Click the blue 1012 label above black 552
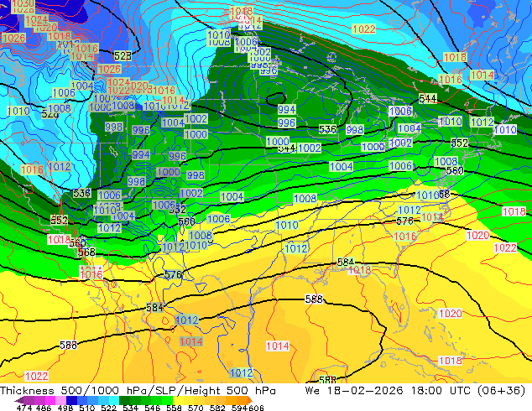Image resolution: width=532 pixels, height=411 pixels. pyautogui.click(x=482, y=122)
